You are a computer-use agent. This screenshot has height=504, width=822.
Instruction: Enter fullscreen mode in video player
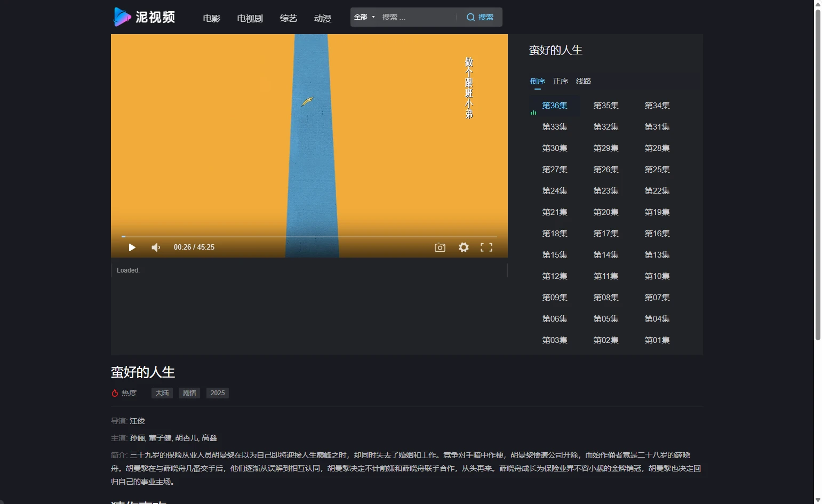[x=486, y=247]
